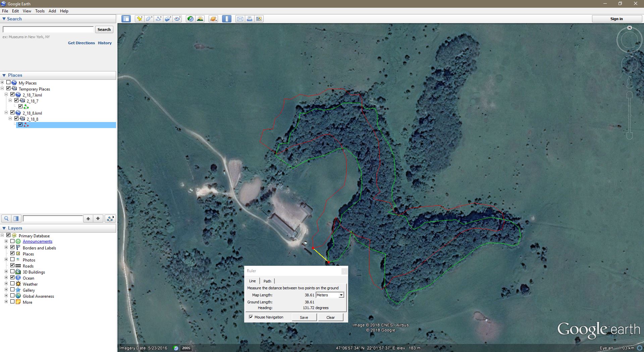Click the look-around compass ring

tap(630, 40)
